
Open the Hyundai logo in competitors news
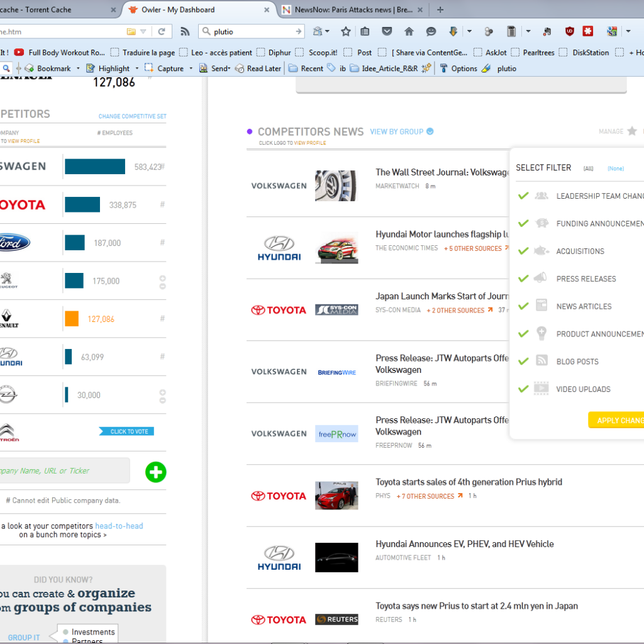(x=279, y=248)
